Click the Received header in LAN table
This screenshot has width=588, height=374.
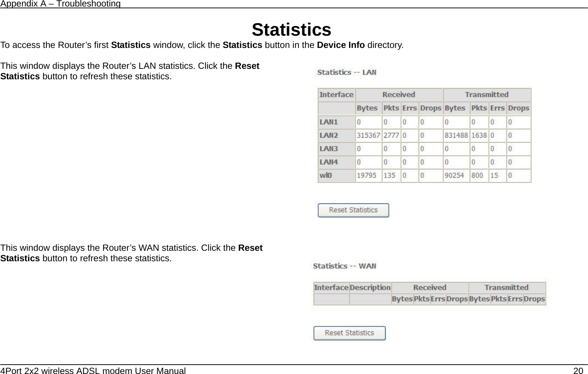pos(399,95)
